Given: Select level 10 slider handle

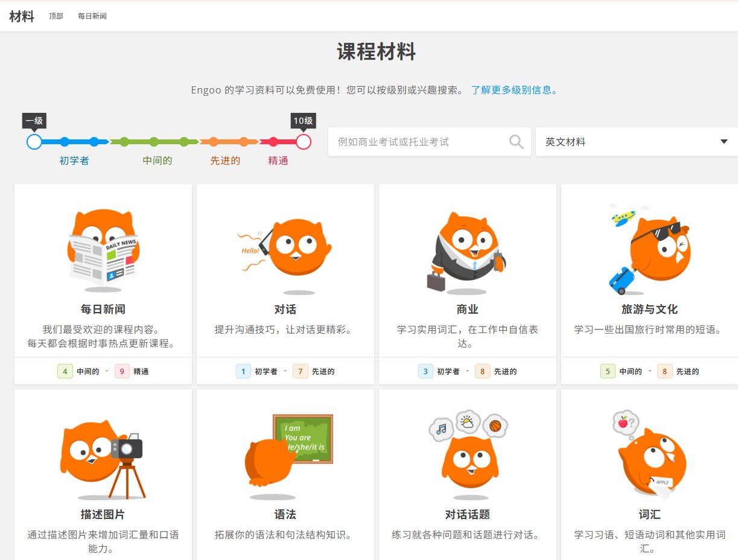Looking at the screenshot, I should tap(303, 142).
